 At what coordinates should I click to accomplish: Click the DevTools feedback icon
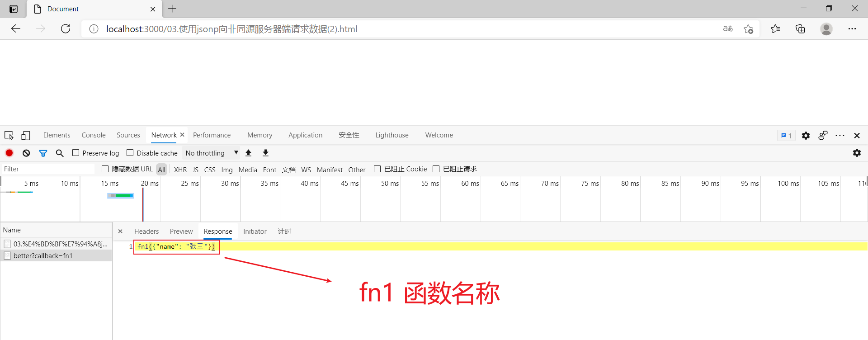point(823,135)
